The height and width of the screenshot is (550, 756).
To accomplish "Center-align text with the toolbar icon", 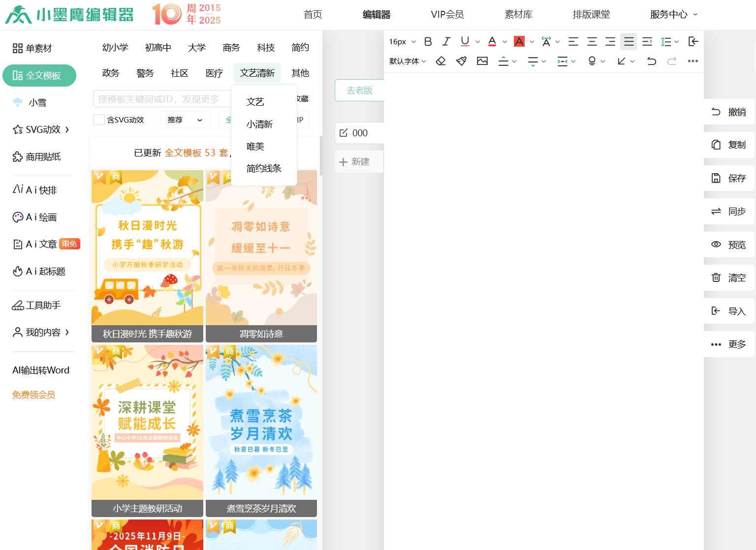I will point(592,42).
